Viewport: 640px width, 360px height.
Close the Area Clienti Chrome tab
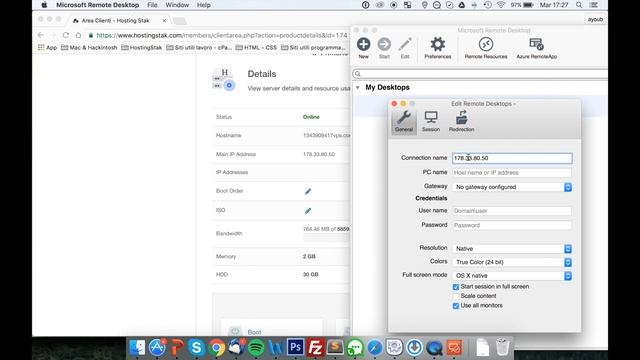pyautogui.click(x=164, y=20)
